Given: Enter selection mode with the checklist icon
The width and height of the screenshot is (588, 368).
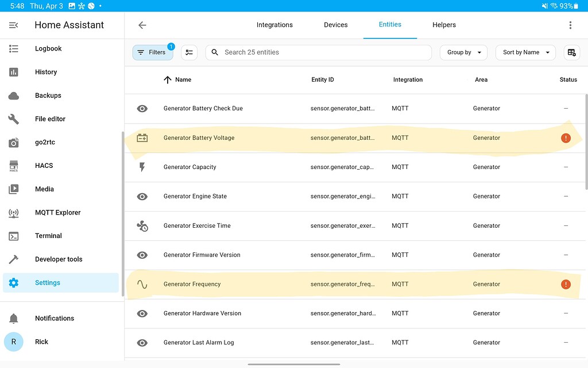Looking at the screenshot, I should pyautogui.click(x=189, y=52).
